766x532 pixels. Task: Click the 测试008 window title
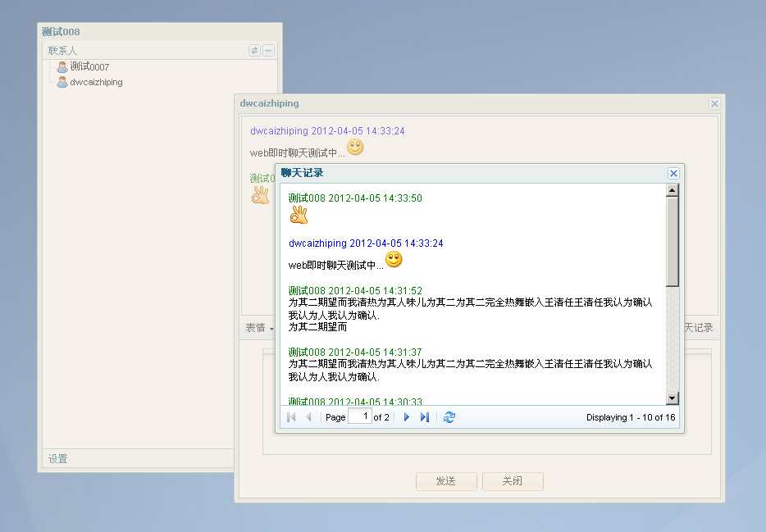61,32
